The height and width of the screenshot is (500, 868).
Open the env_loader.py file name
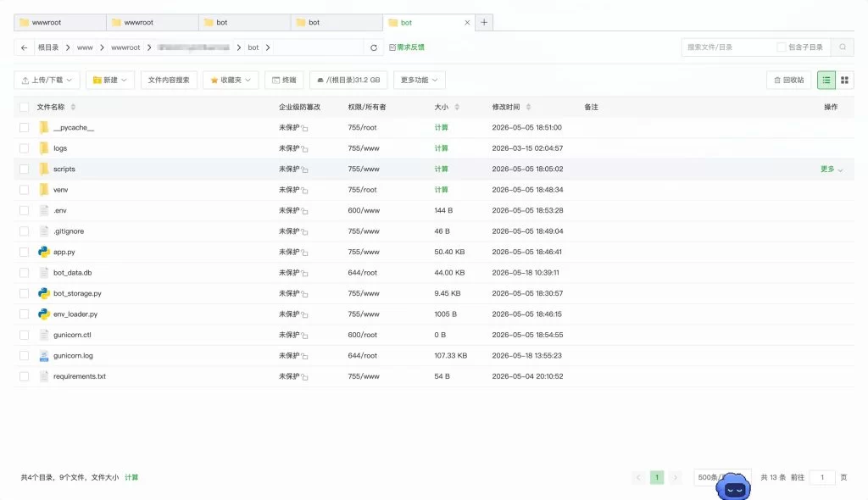(75, 314)
